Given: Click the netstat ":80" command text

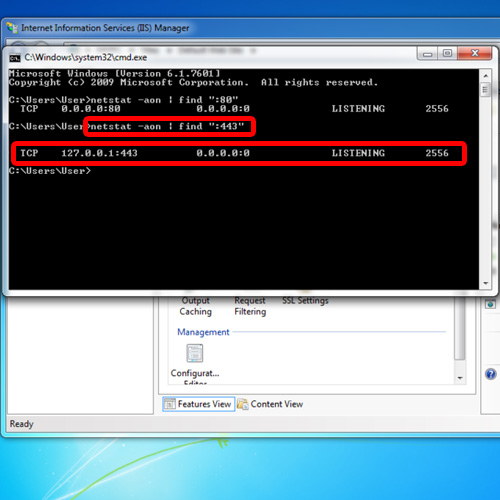Looking at the screenshot, I should point(164,100).
